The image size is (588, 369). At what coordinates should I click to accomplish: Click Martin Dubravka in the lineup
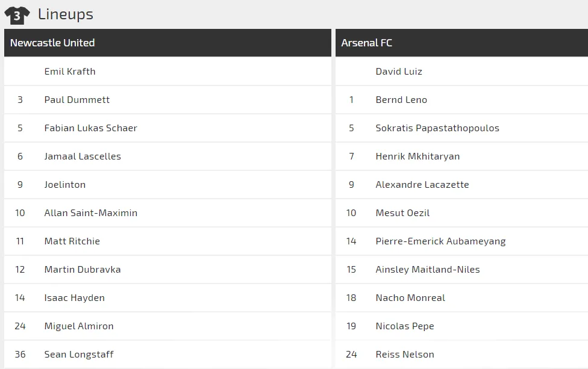coord(83,270)
